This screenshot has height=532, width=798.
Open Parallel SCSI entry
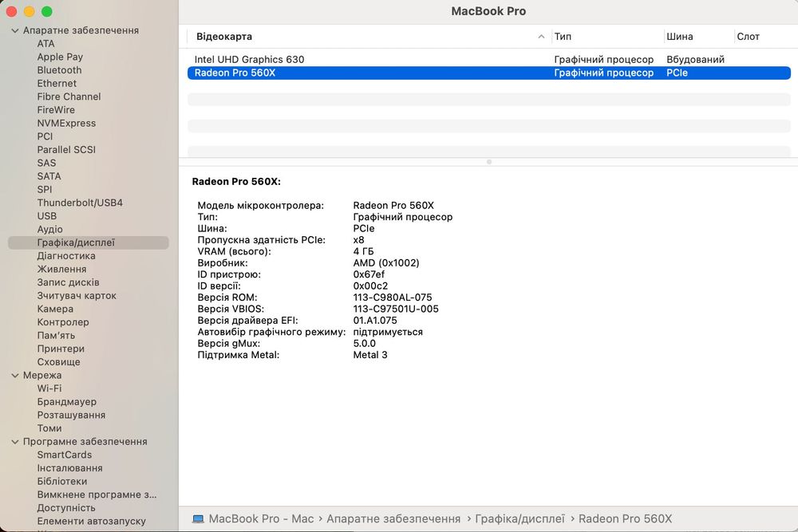coord(66,149)
